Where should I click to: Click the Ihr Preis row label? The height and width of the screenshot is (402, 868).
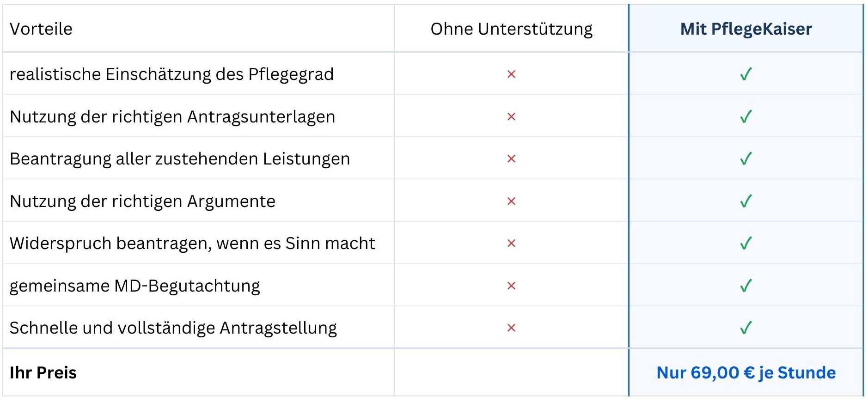click(x=43, y=373)
